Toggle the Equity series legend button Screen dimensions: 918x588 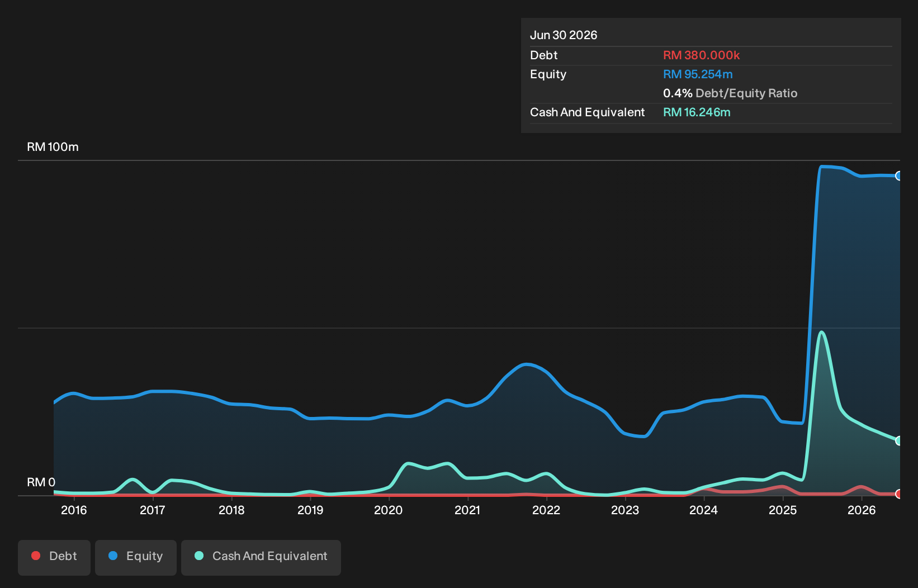tap(136, 557)
